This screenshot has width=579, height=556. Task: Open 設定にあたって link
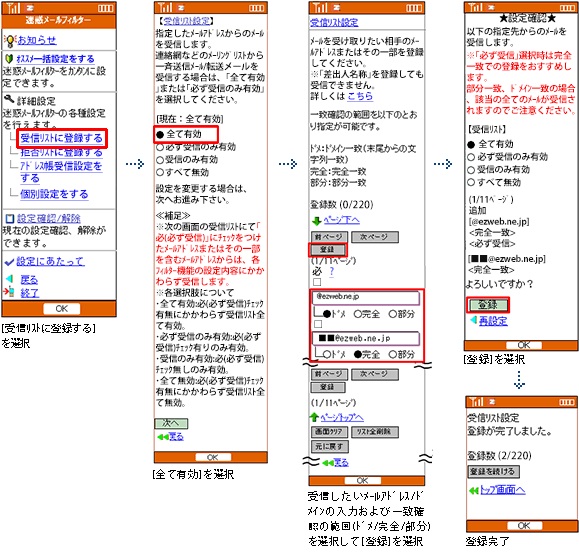[50, 262]
